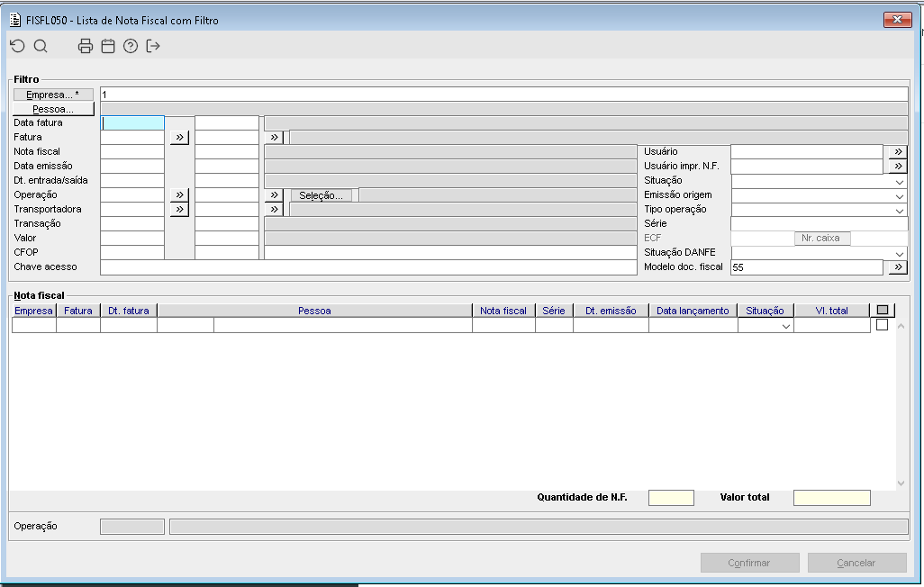The height and width of the screenshot is (587, 924).
Task: Open lookup arrow for Usuário impr. N.F.
Action: click(x=898, y=167)
